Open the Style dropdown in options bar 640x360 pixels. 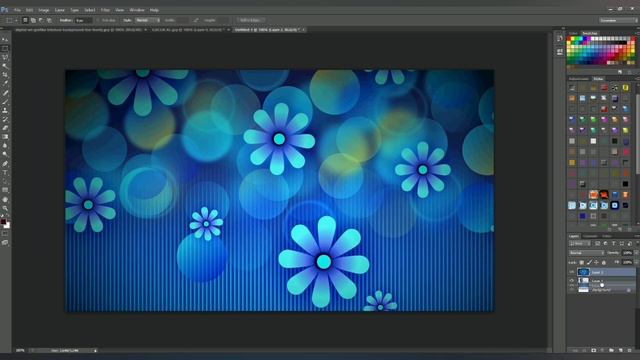coord(147,20)
